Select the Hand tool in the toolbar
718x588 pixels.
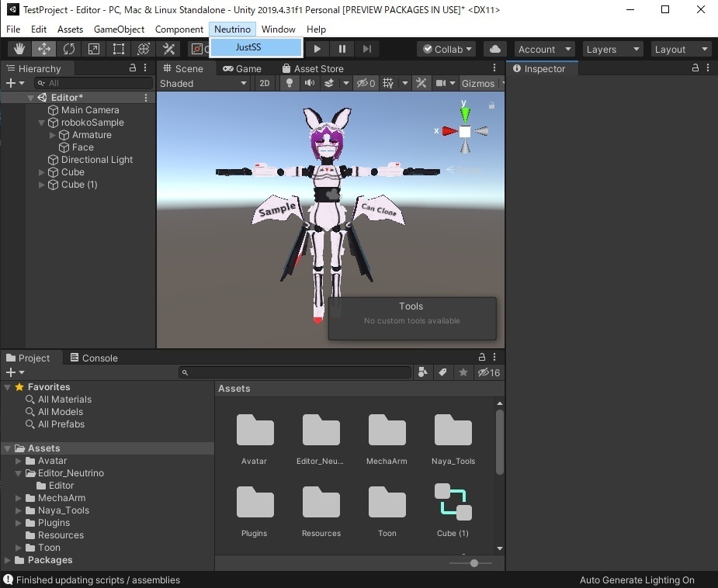click(x=19, y=48)
